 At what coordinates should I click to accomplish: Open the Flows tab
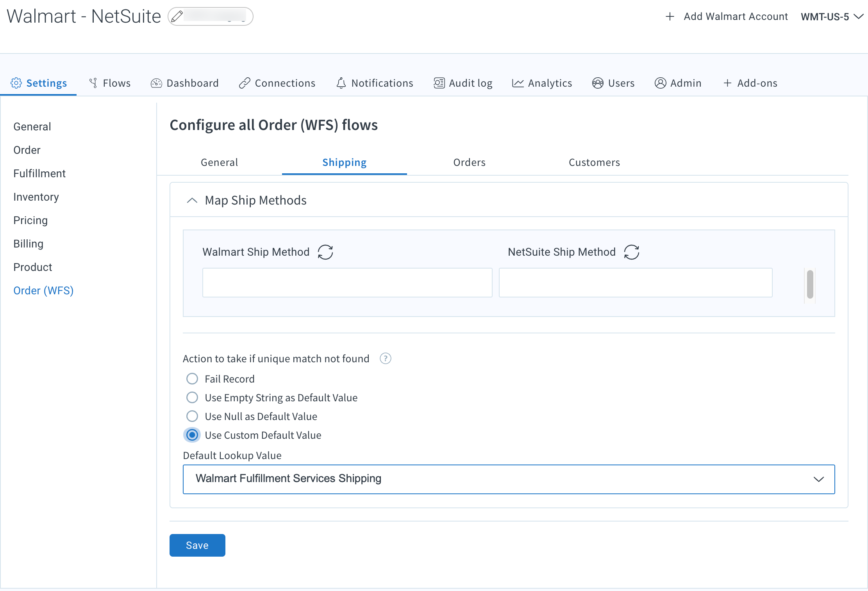pos(110,83)
